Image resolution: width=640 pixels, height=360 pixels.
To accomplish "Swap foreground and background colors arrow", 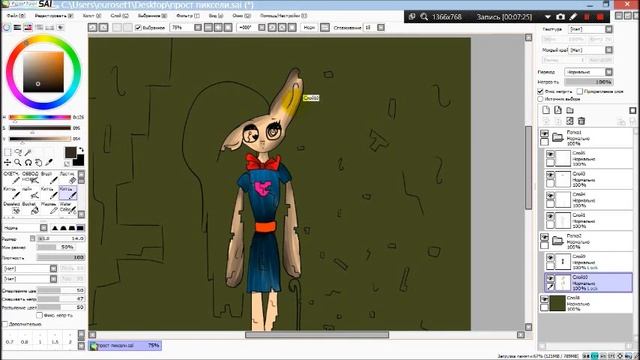I will 81,150.
